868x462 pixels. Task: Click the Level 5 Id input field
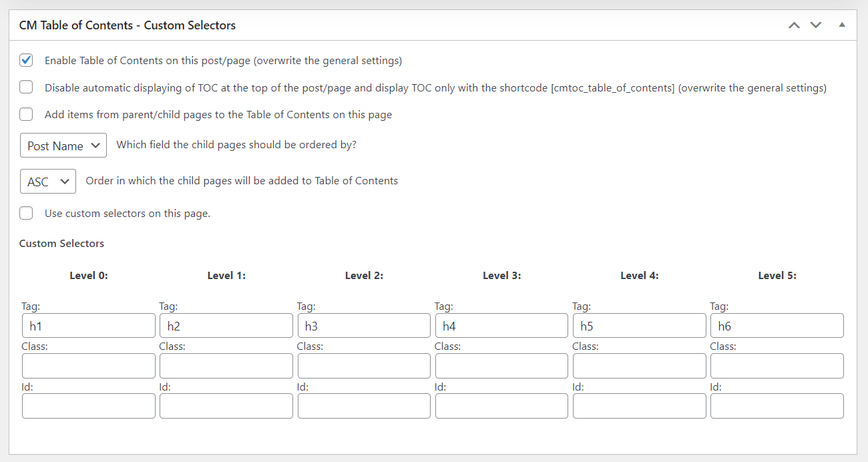point(777,406)
